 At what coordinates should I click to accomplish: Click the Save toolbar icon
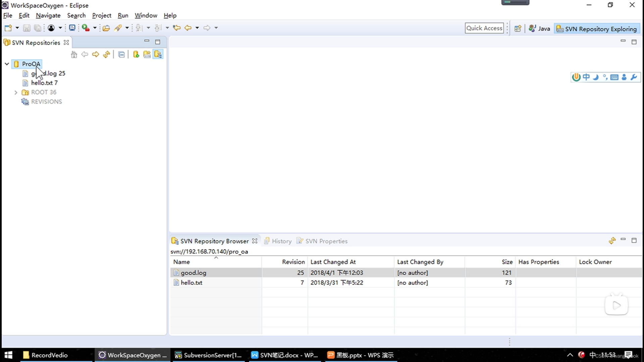(26, 28)
